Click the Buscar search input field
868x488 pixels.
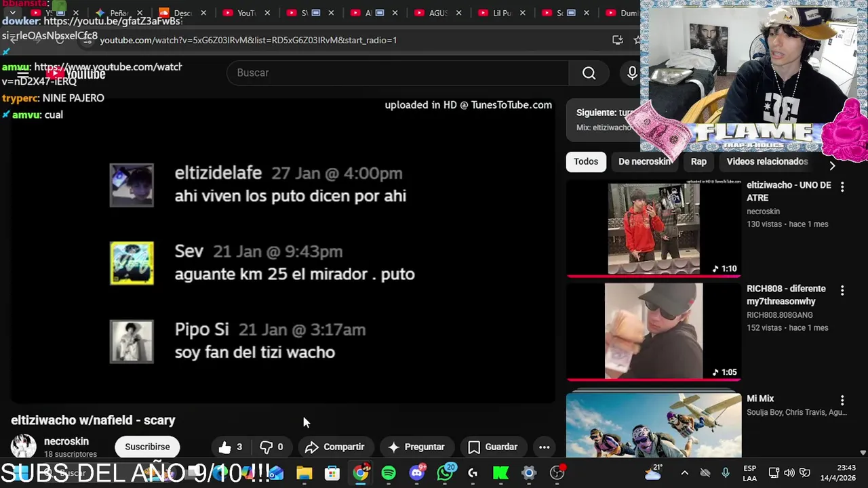[x=397, y=73]
